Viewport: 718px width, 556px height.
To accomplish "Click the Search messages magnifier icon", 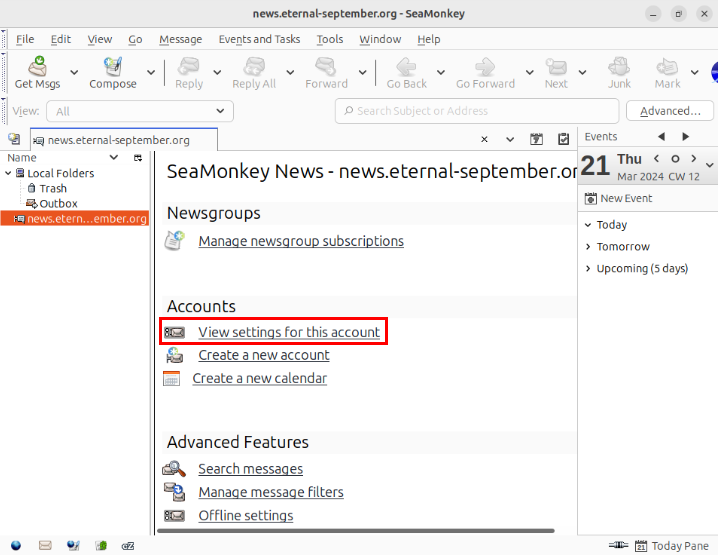I will (x=174, y=469).
